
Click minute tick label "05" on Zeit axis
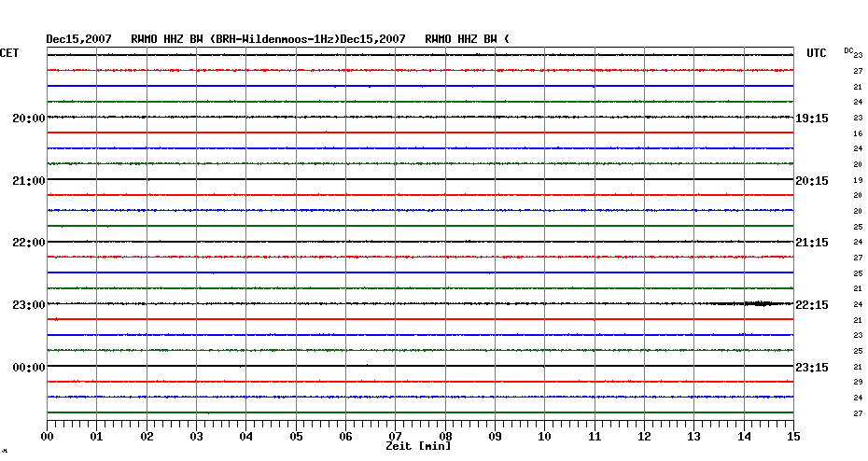[296, 437]
